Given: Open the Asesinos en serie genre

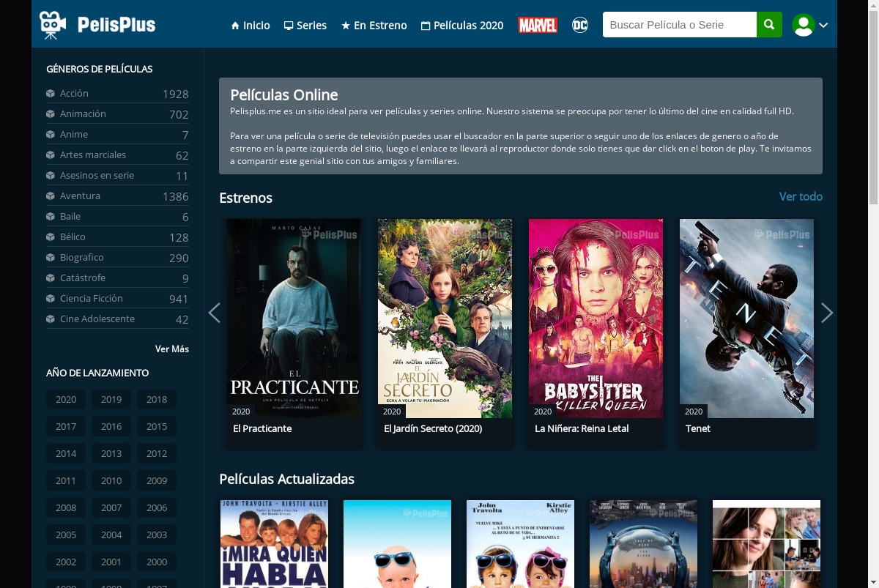Looking at the screenshot, I should (x=117, y=176).
